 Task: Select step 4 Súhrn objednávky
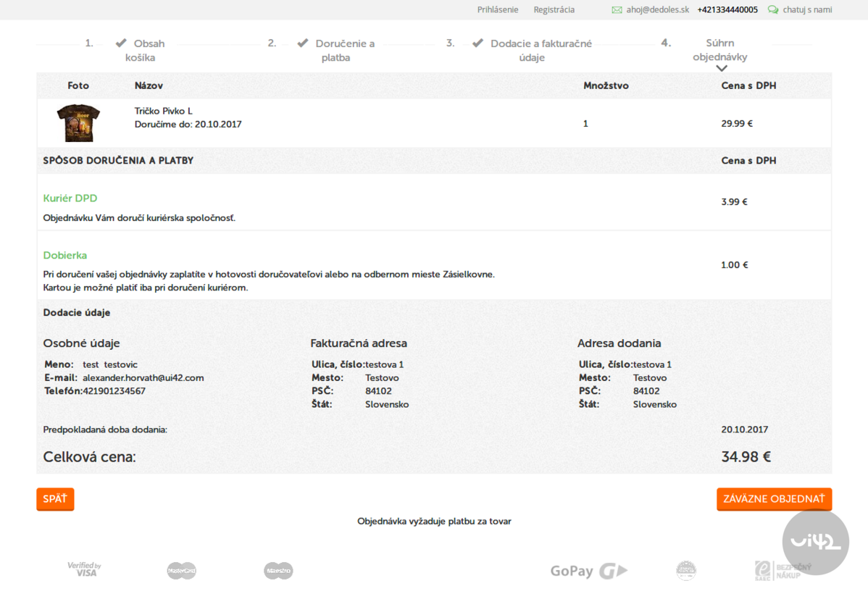(719, 50)
